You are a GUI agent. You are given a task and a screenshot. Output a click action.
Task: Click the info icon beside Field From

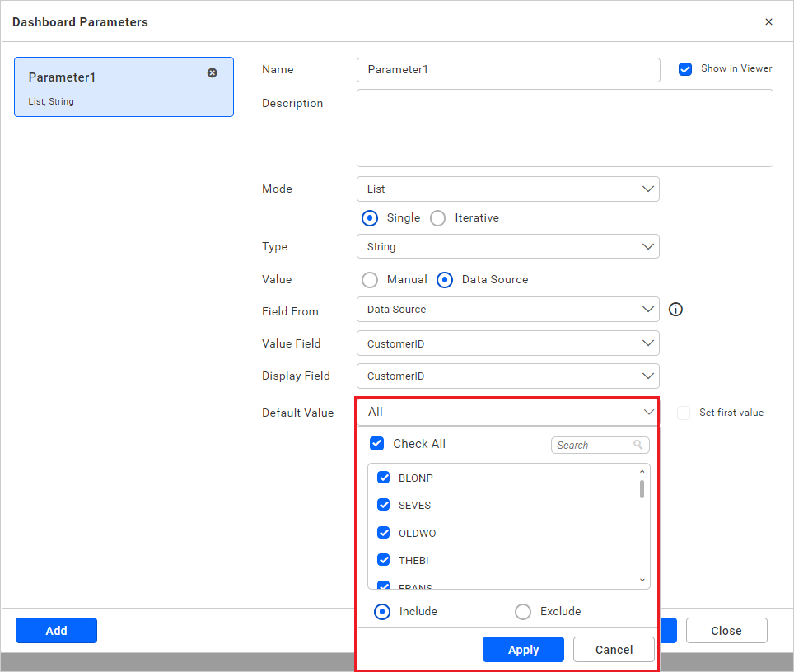675,310
